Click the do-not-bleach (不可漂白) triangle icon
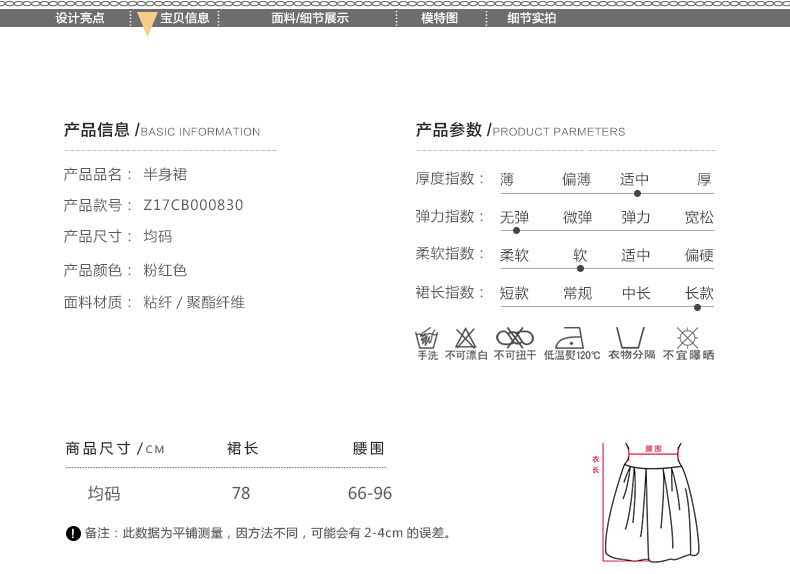Viewport: 790px width, 574px height. tap(466, 337)
